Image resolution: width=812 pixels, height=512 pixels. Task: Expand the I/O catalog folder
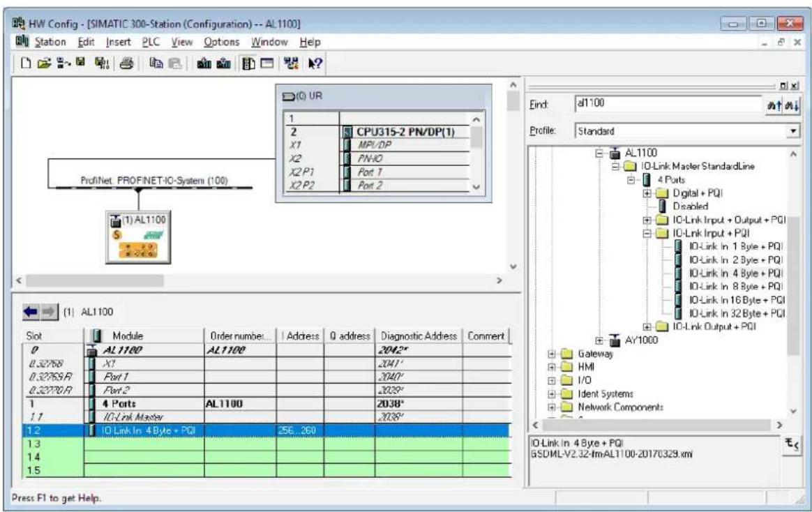[552, 380]
